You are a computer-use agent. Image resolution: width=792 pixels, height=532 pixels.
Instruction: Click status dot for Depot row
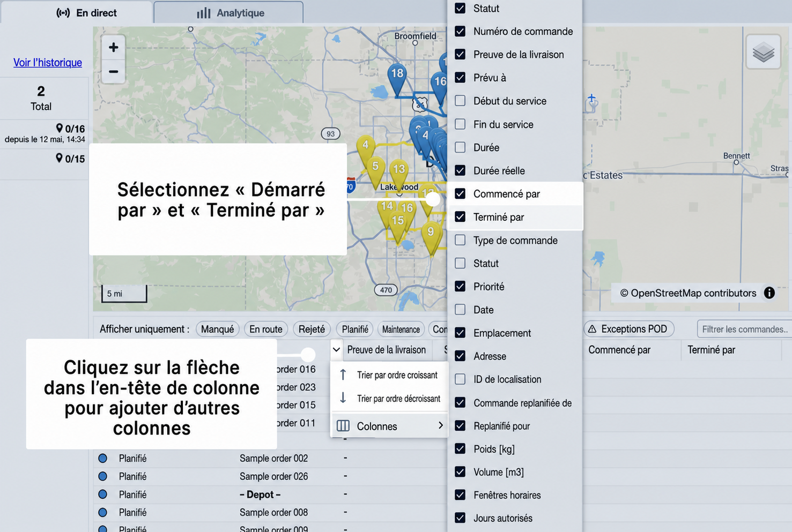coord(103,494)
